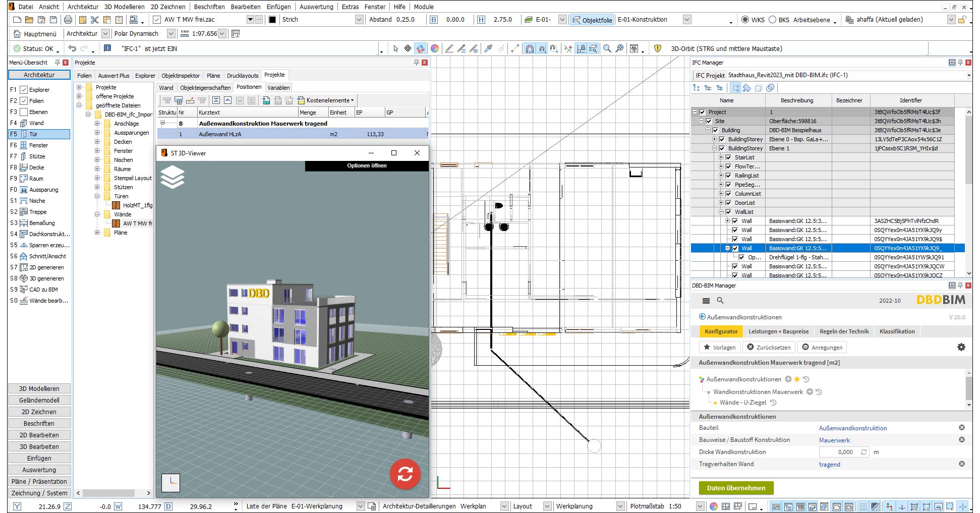Click the magnifier zoom icon in the toolbar
This screenshot has width=980, height=513.
607,48
